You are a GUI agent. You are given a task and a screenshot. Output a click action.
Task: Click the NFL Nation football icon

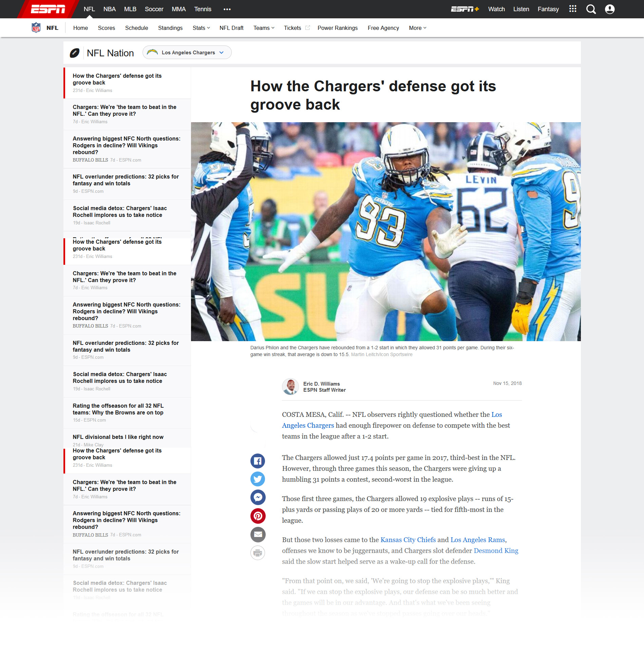point(75,53)
